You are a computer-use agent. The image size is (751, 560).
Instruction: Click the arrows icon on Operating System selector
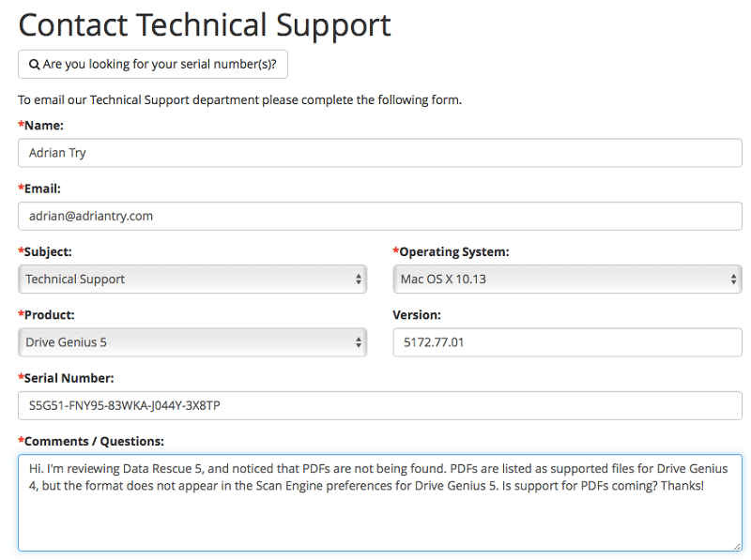(733, 279)
